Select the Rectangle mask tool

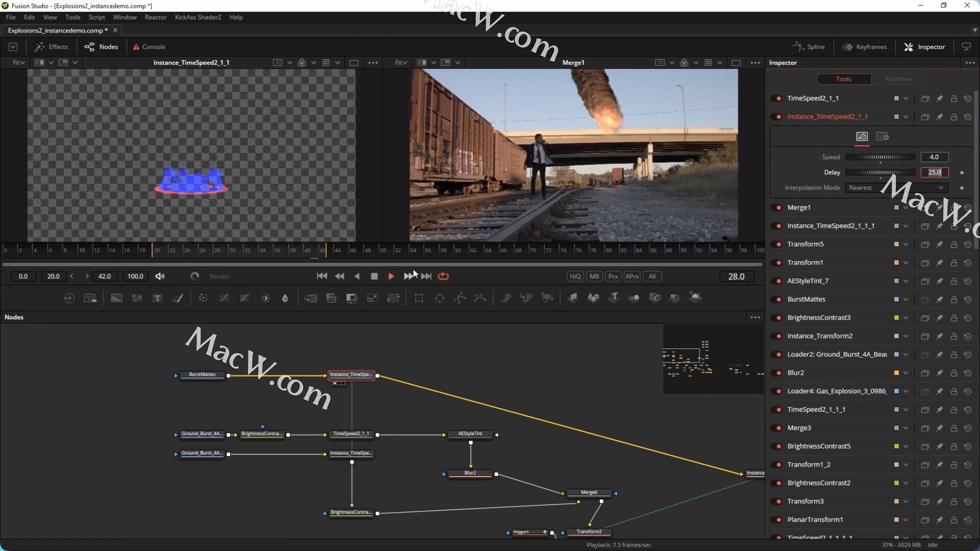[x=419, y=298]
